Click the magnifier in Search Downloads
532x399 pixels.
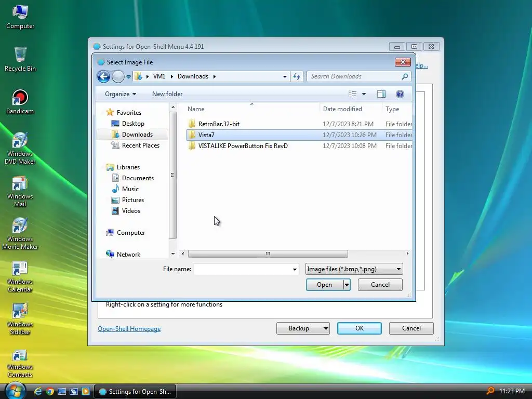pos(405,76)
